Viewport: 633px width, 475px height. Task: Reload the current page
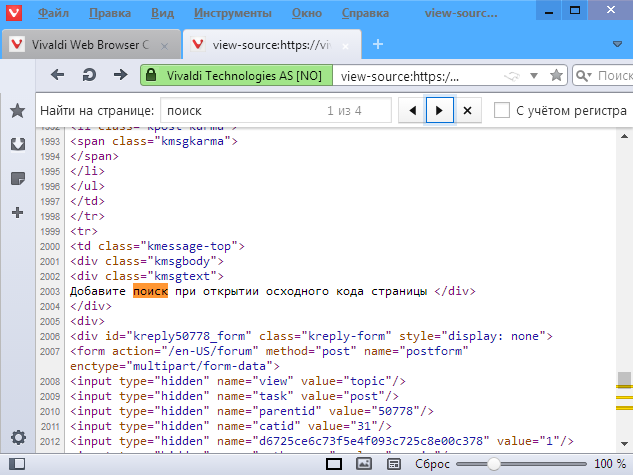pos(89,75)
